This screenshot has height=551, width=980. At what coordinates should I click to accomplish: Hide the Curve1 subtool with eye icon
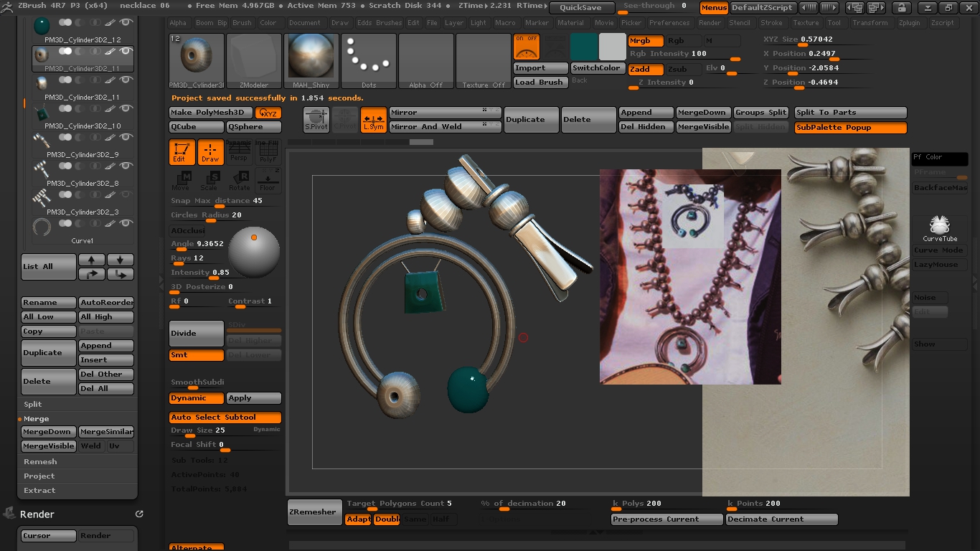[126, 223]
